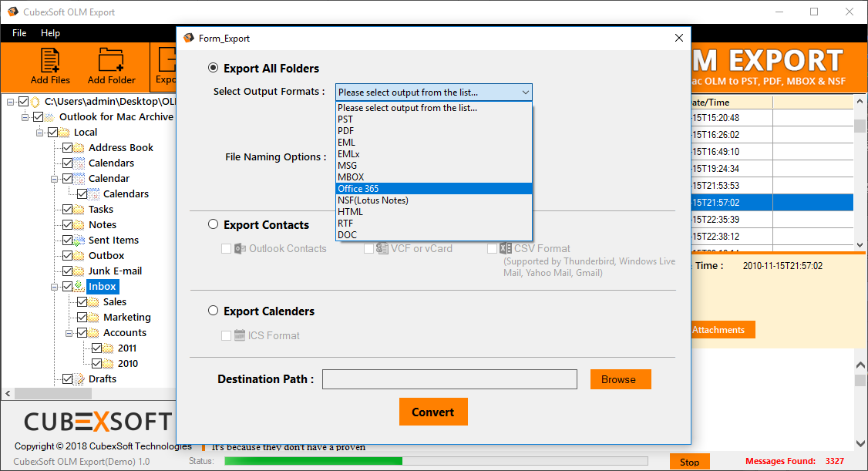Toggle the Drafts folder checkbox

(x=67, y=379)
